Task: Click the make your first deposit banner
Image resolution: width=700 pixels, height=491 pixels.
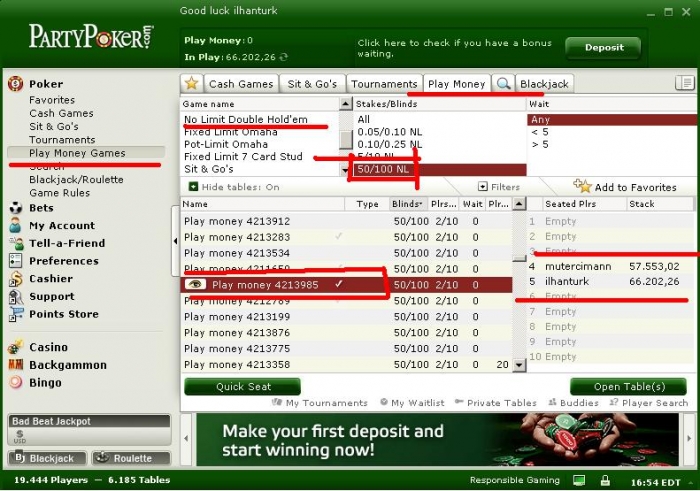Action: coord(438,440)
